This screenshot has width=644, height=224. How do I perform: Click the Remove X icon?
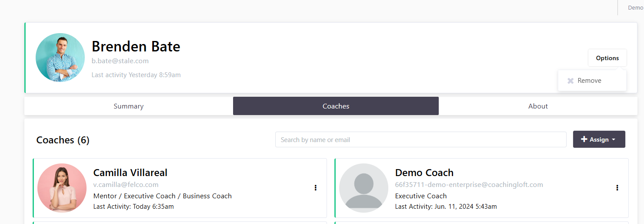click(x=571, y=81)
